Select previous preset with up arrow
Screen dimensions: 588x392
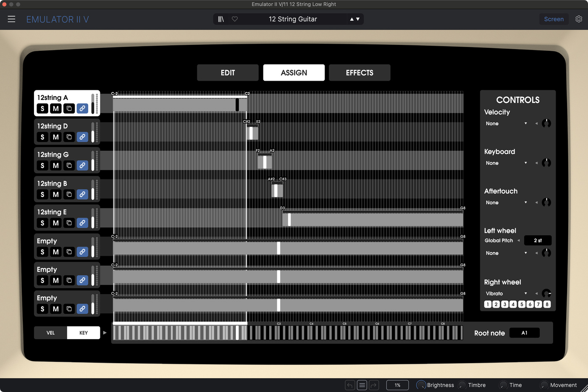coord(352,19)
